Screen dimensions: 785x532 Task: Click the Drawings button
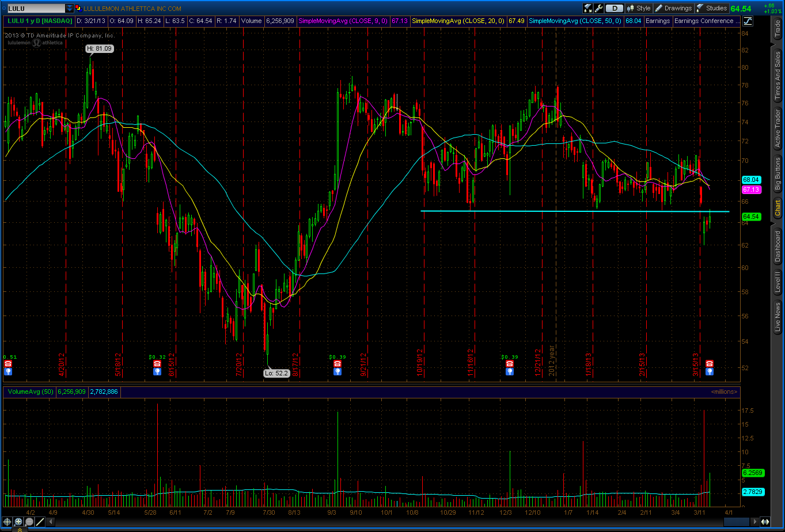coord(673,8)
